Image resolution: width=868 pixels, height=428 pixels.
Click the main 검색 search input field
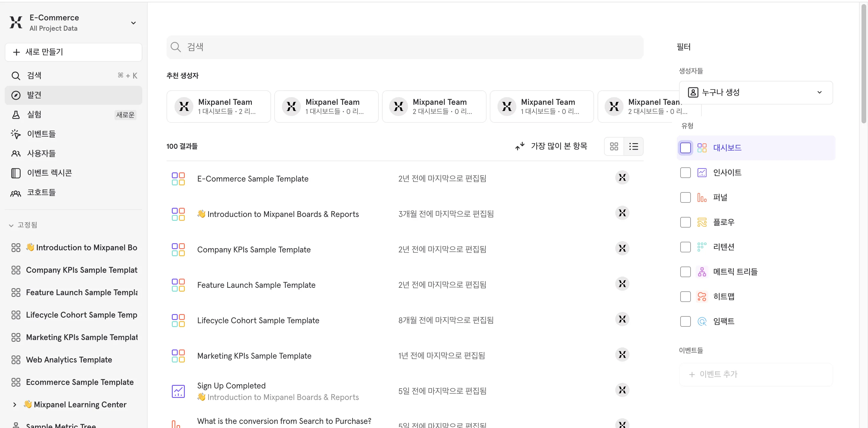point(405,47)
